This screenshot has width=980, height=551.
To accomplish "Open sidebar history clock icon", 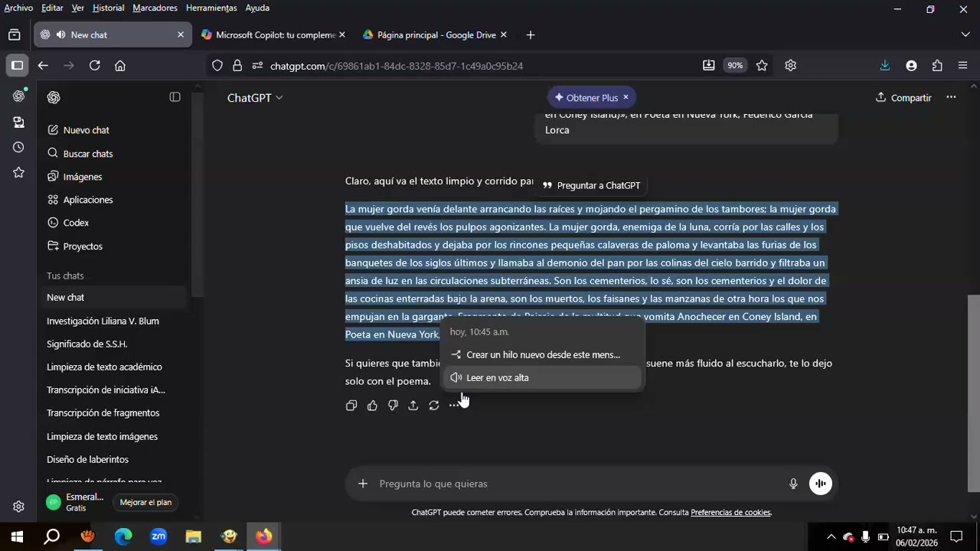I will click(18, 147).
